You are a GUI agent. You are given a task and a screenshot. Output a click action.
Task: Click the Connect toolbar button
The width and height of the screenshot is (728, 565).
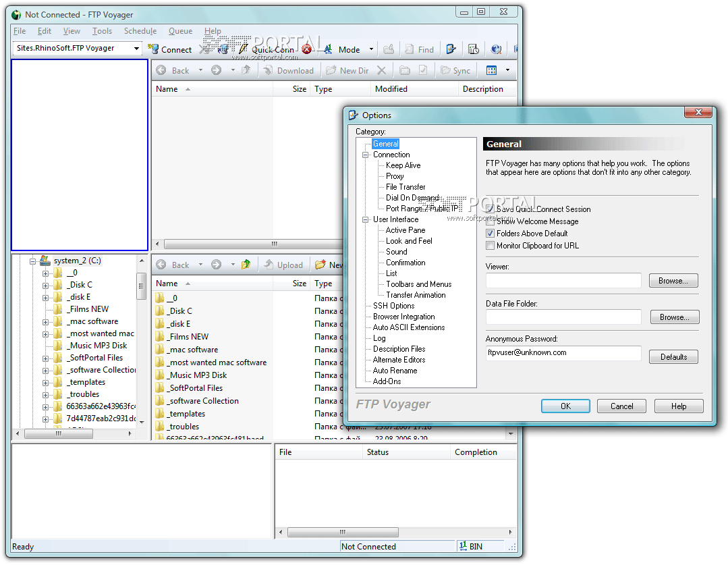169,49
